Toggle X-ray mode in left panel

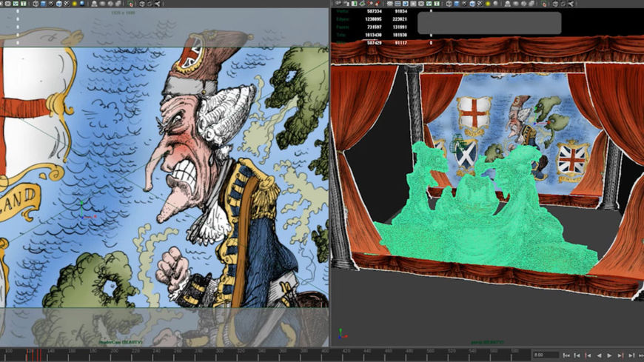click(x=142, y=4)
